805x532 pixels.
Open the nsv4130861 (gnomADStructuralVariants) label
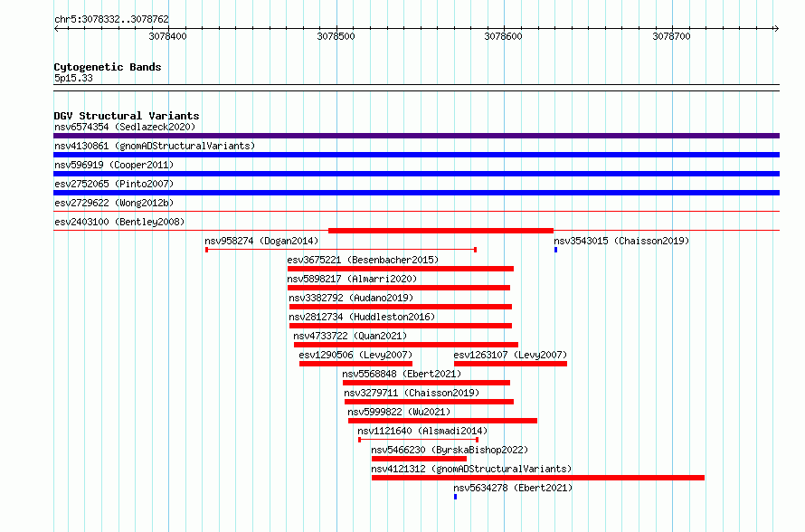pyautogui.click(x=155, y=146)
